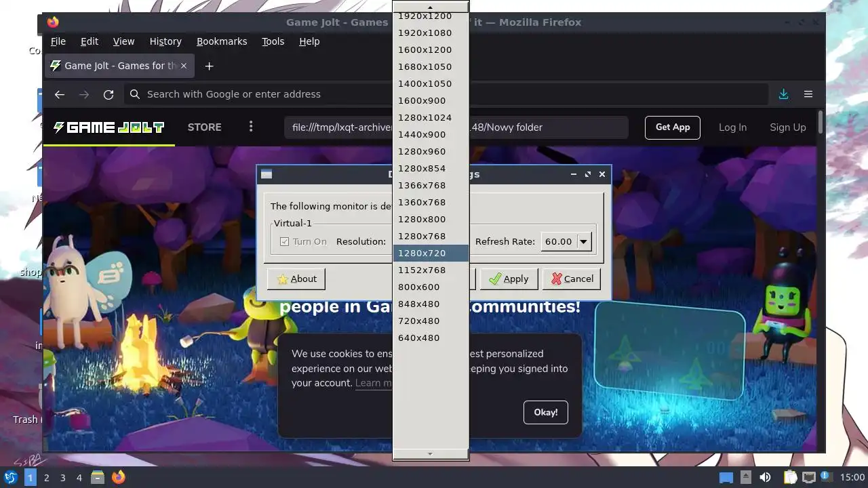The width and height of the screenshot is (868, 488).
Task: Open the Firefox hamburger menu
Action: point(808,94)
